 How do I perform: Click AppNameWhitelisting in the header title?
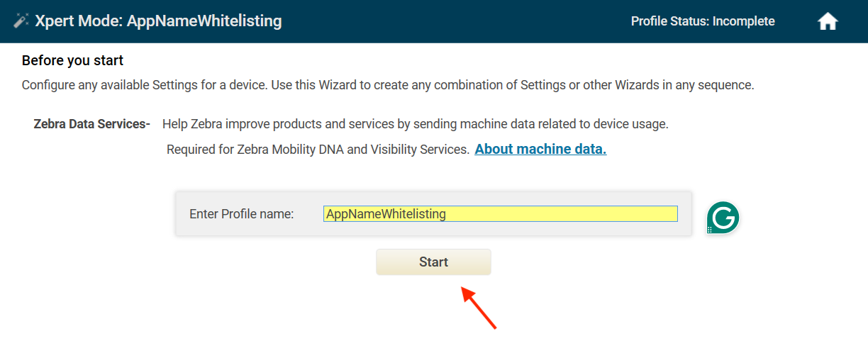point(204,21)
